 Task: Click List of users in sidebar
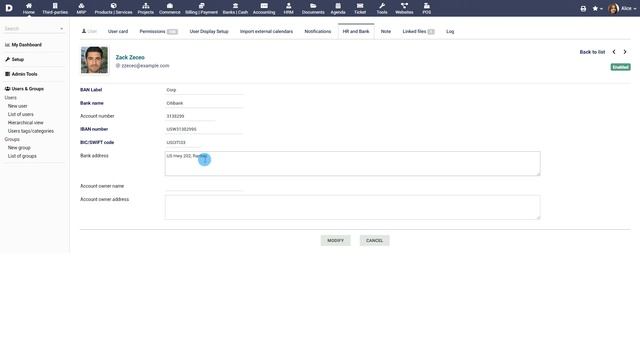pos(21,115)
